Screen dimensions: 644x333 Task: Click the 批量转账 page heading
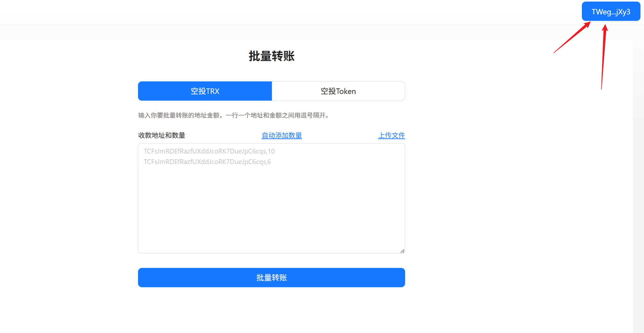click(272, 56)
